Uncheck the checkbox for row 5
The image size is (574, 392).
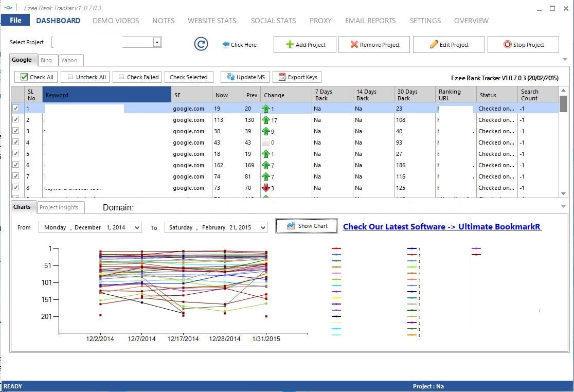pyautogui.click(x=16, y=153)
